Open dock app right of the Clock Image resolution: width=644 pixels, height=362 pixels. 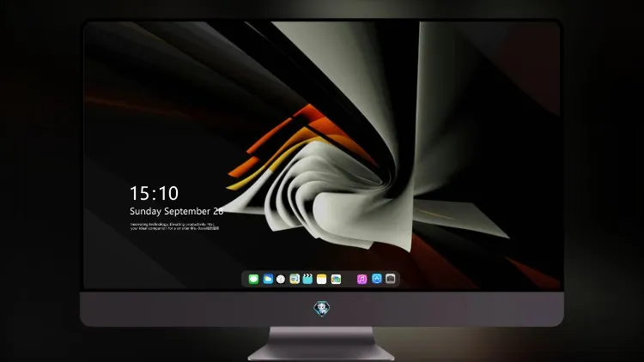click(295, 279)
